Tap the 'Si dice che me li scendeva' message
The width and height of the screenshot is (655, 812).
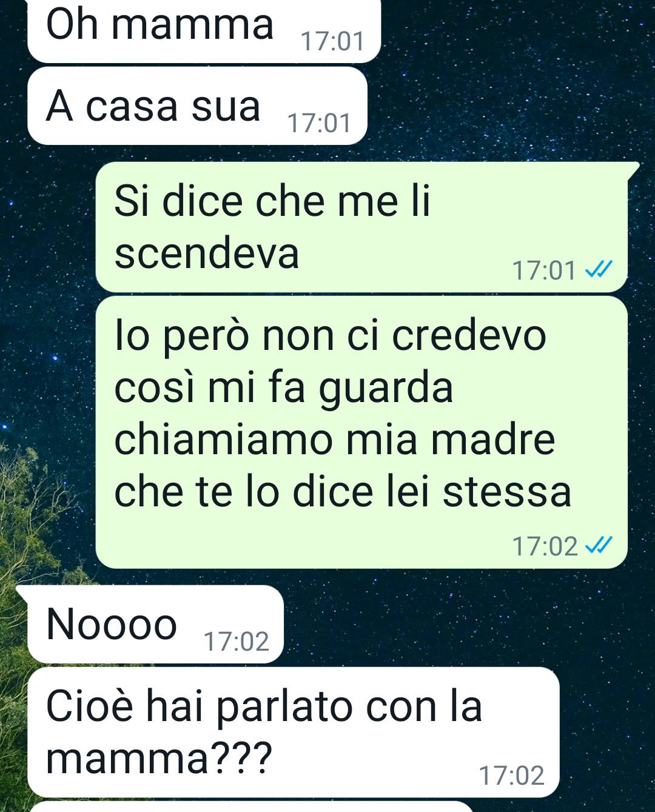pos(361,227)
